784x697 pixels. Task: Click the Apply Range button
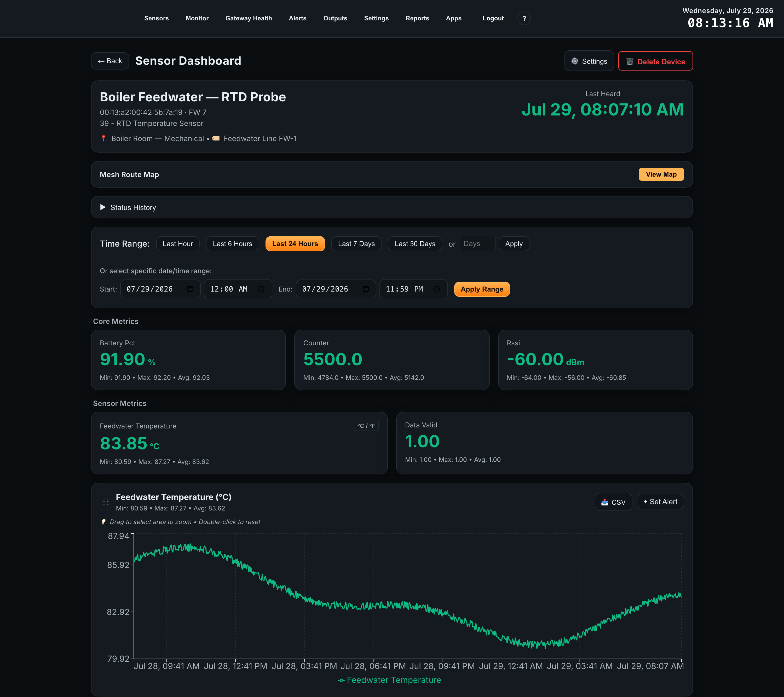[x=482, y=289]
